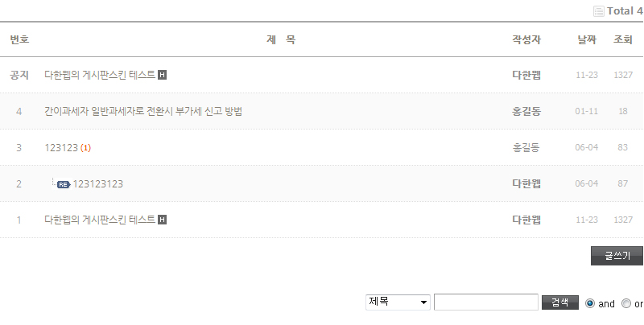Screen dimensions: 644x325
Task: Click the Total count document icon
Action: 598,11
